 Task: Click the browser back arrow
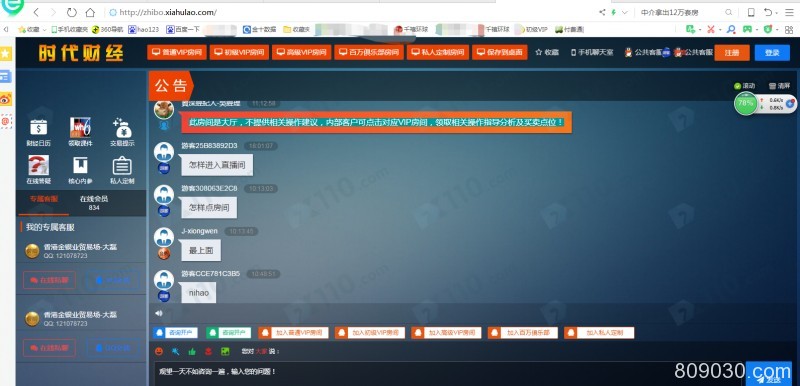36,12
